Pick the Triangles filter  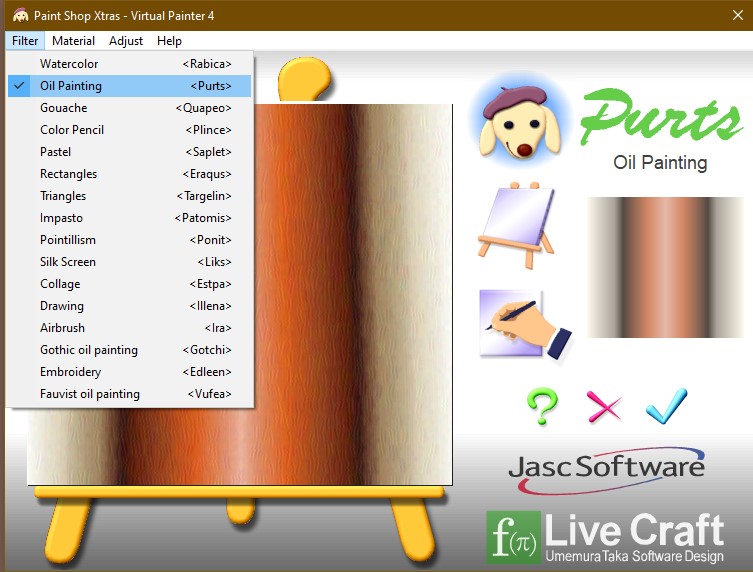click(x=130, y=196)
